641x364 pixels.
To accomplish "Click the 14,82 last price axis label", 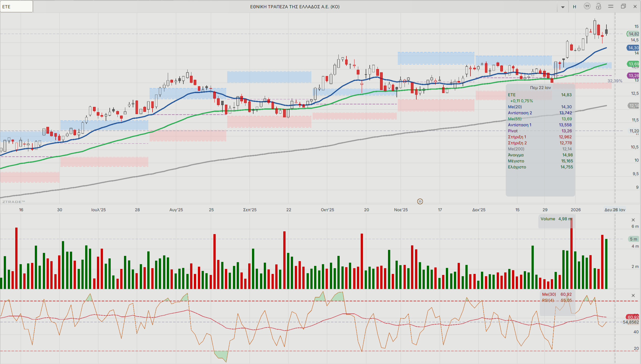I will 633,34.
